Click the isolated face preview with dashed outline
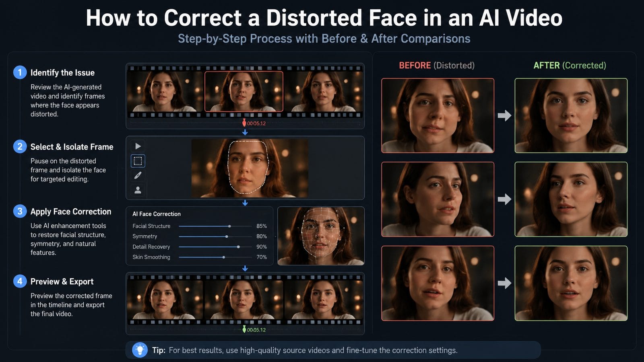644x362 pixels. coord(250,168)
